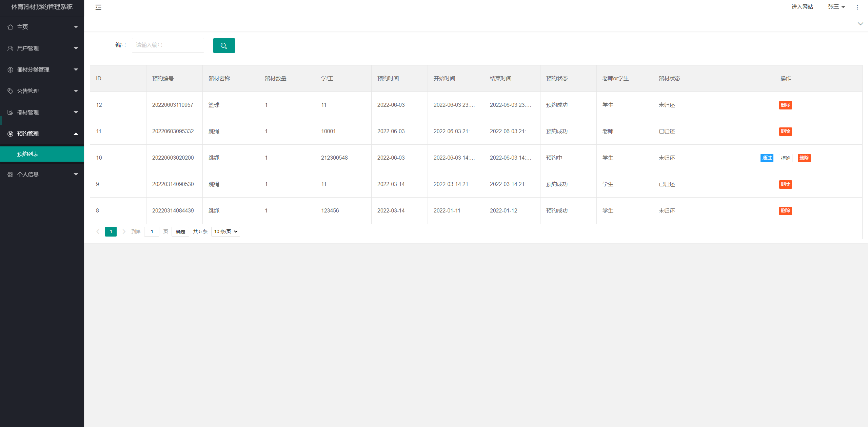Open the 进入网站 link

pyautogui.click(x=802, y=7)
